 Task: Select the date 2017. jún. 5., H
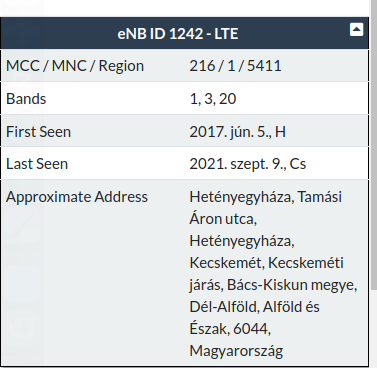click(238, 132)
